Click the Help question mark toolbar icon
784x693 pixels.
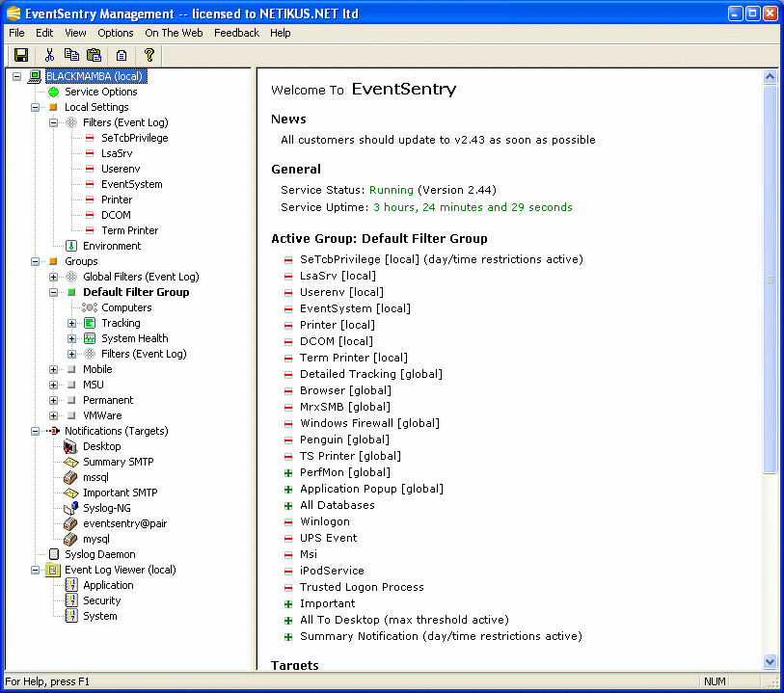click(149, 55)
